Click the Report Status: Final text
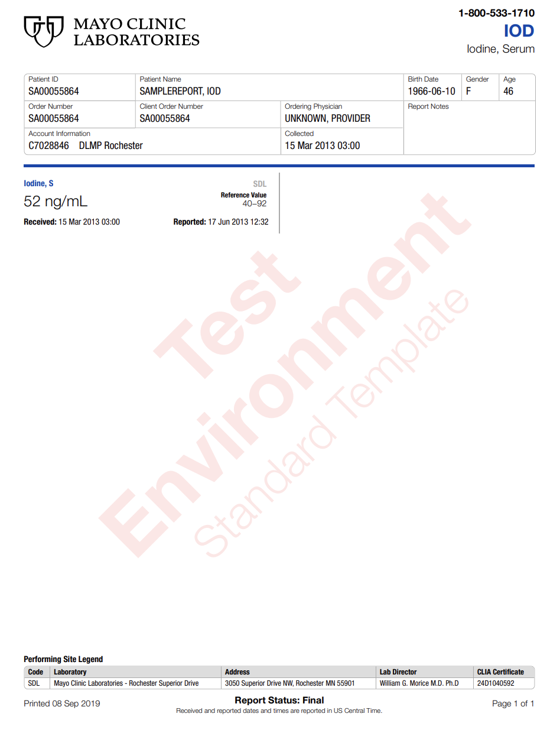 coord(279,700)
